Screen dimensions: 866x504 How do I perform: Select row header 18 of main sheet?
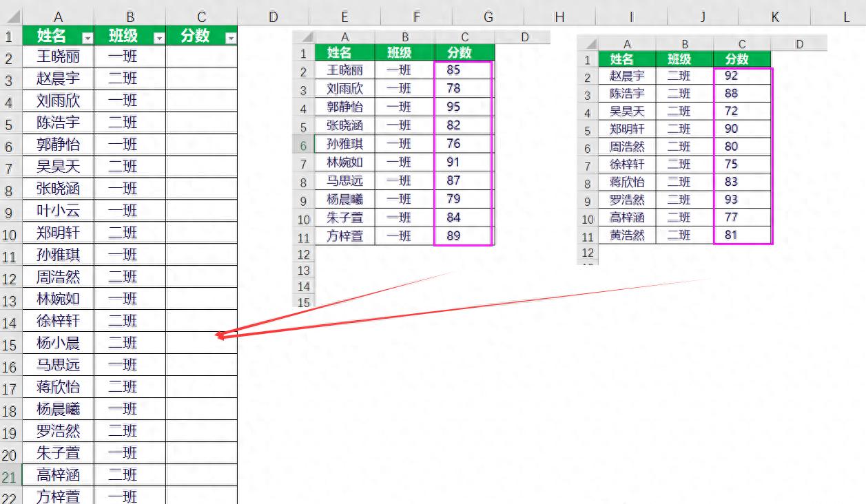(x=10, y=410)
